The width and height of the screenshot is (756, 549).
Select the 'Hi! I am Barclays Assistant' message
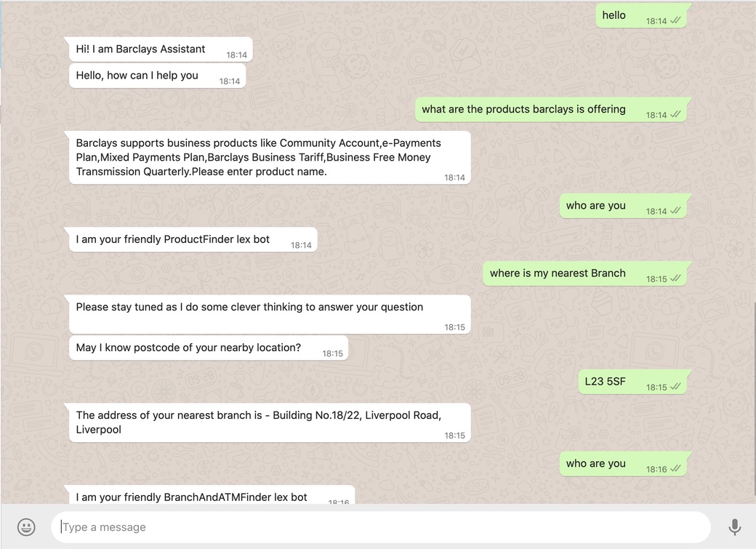click(x=161, y=49)
